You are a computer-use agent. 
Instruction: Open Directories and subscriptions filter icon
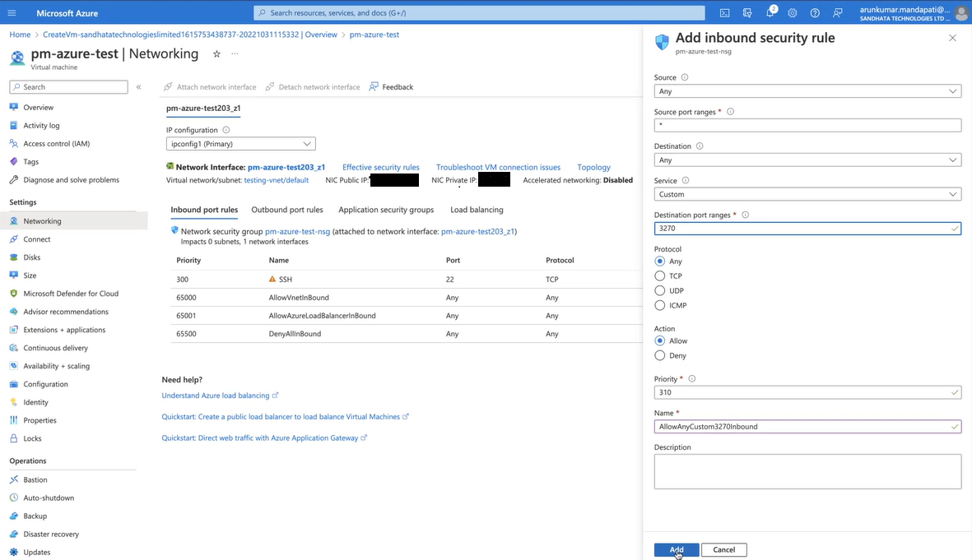click(747, 13)
